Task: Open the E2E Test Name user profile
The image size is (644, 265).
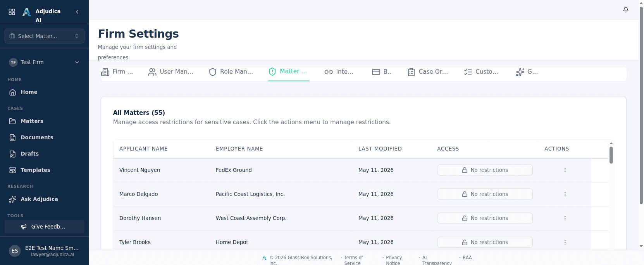Action: 45,251
